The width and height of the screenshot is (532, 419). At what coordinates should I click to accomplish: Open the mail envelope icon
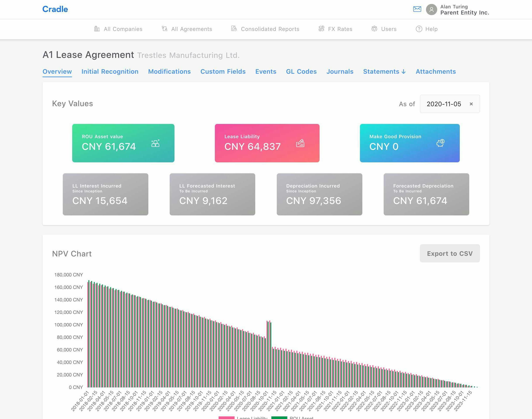click(x=417, y=9)
